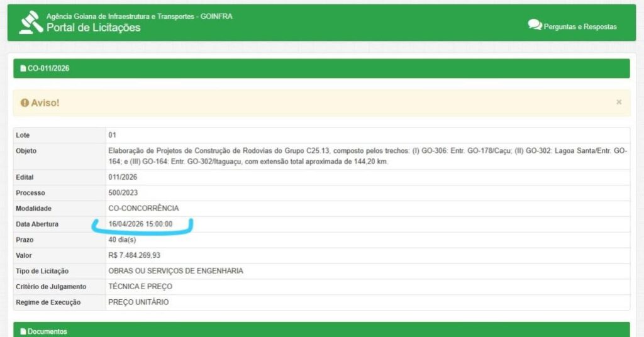The height and width of the screenshot is (337, 644).
Task: Select the Processo number 500/2023
Action: pos(122,193)
